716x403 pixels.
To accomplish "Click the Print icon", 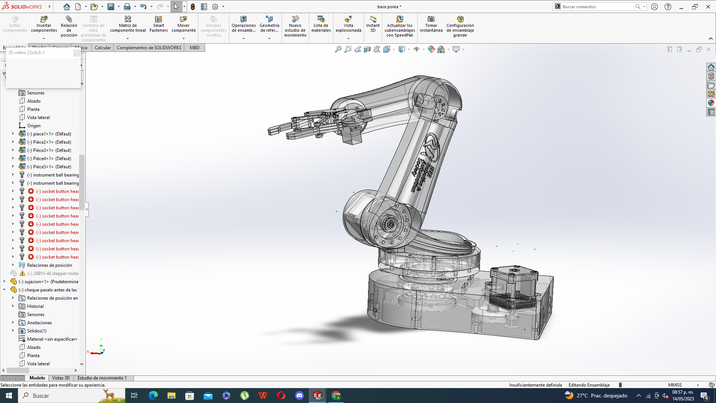I will (x=127, y=7).
